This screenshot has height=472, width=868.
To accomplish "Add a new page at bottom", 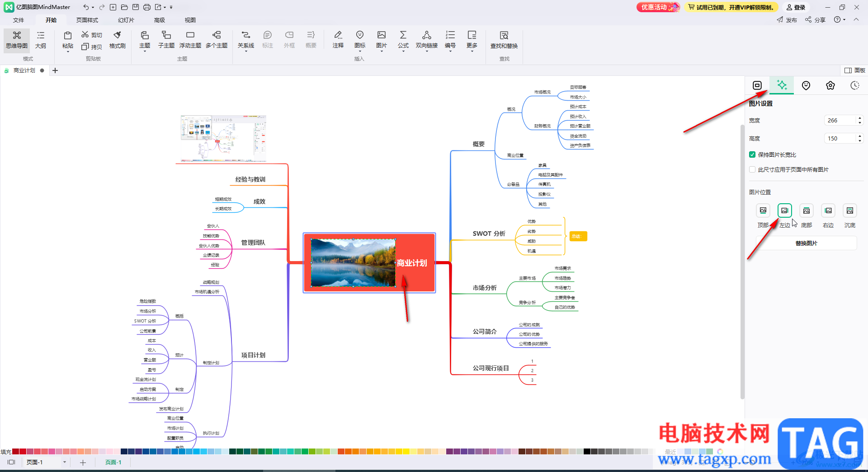I will click(83, 462).
